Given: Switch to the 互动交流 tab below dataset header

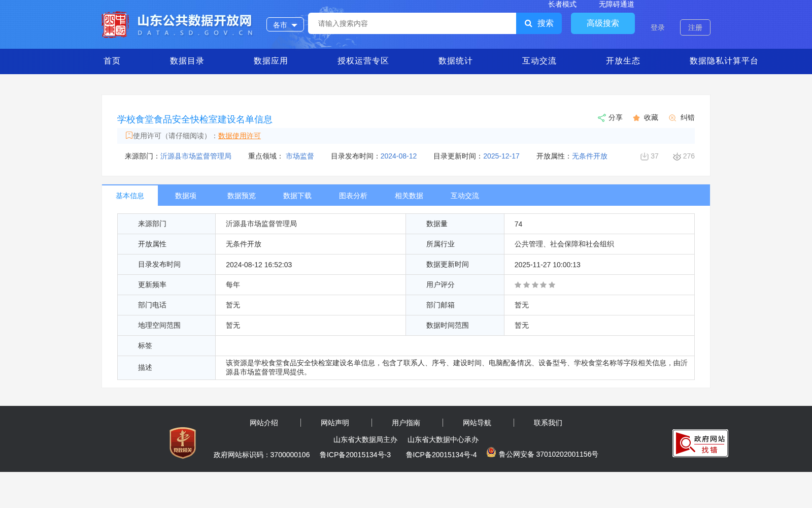Looking at the screenshot, I should click(465, 196).
